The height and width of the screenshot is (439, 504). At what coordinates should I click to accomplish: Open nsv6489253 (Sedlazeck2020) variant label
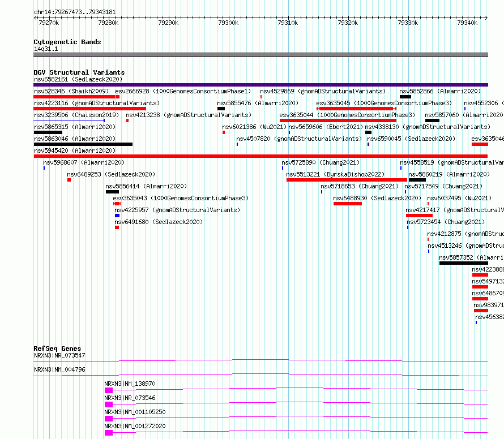click(111, 174)
